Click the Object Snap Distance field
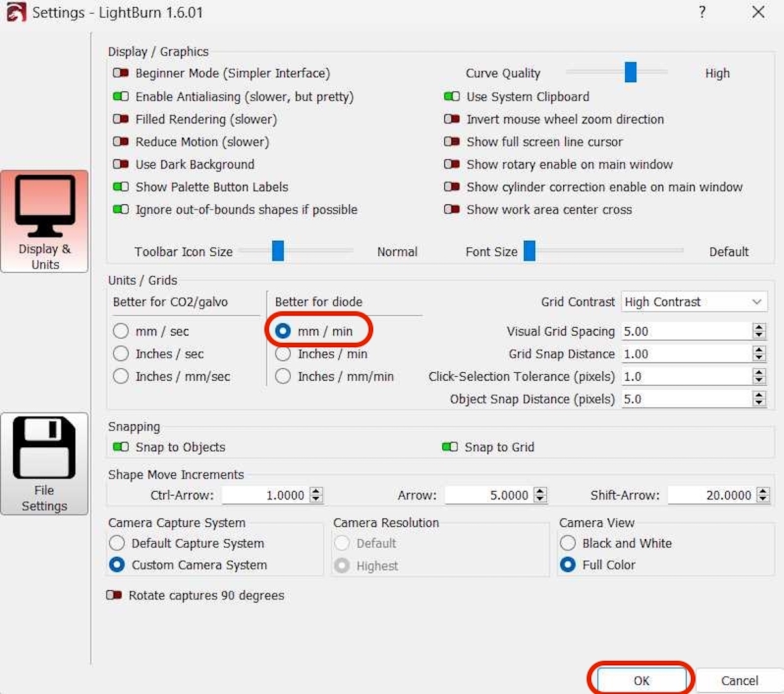The height and width of the screenshot is (694, 784). 686,399
